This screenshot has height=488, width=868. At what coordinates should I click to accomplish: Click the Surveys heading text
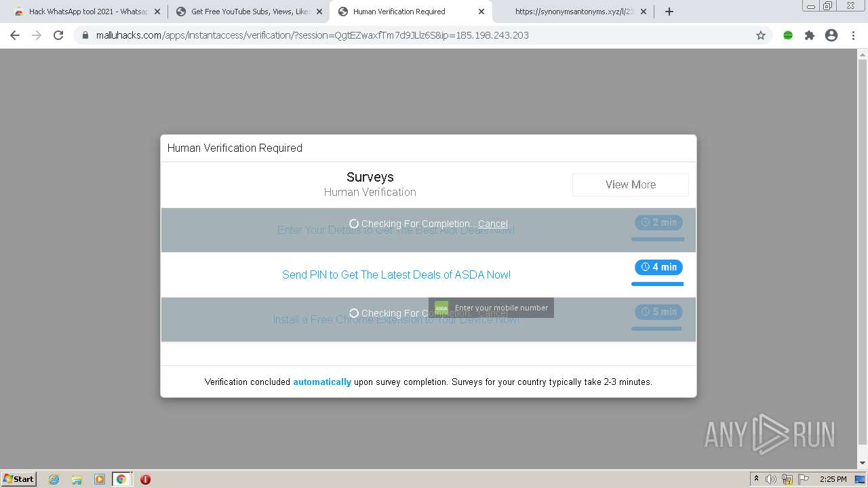coord(370,177)
